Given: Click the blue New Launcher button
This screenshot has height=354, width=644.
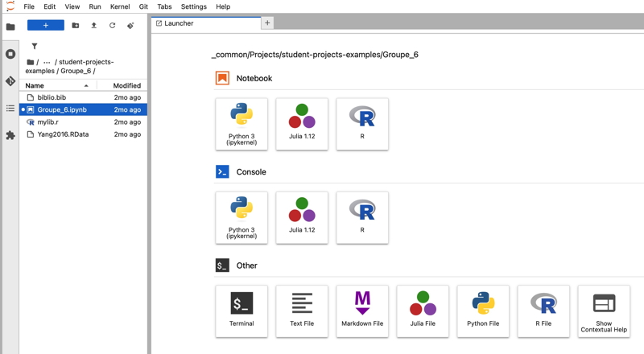Looking at the screenshot, I should click(45, 26).
